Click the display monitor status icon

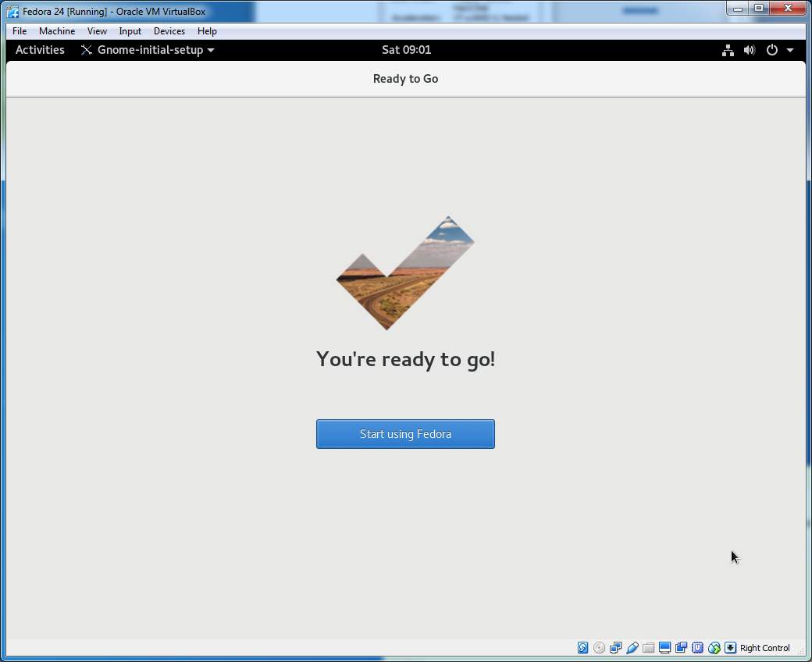665,647
